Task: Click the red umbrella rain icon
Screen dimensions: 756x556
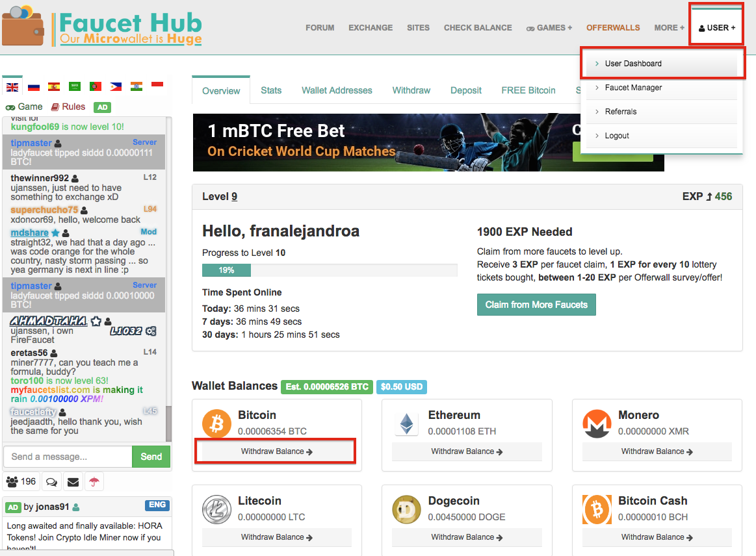Action: [94, 481]
